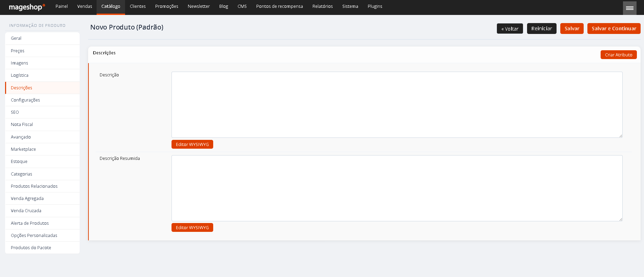Open the Catálogo menu
The width and height of the screenshot is (644, 277).
pos(111,7)
